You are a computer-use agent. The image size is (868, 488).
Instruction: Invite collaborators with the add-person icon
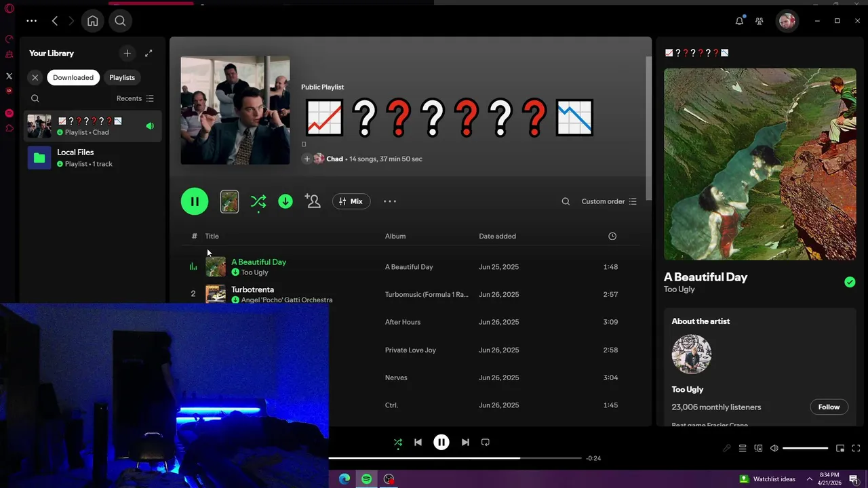[313, 201]
